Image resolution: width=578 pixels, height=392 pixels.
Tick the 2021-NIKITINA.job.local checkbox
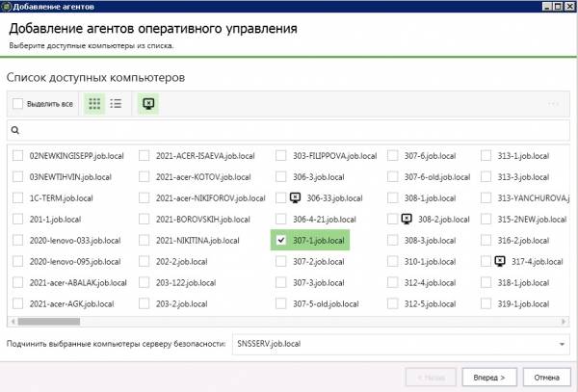pos(144,240)
